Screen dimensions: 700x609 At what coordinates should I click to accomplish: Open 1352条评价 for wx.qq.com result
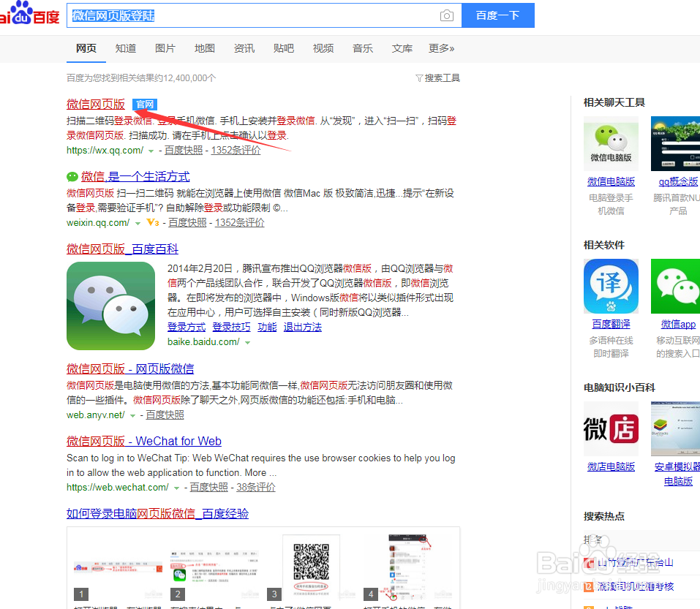point(236,151)
